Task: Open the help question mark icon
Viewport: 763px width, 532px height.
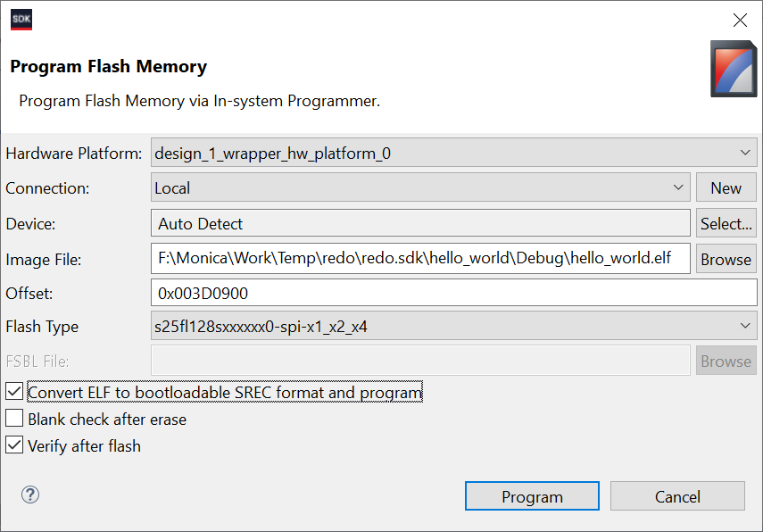Action: click(x=30, y=495)
